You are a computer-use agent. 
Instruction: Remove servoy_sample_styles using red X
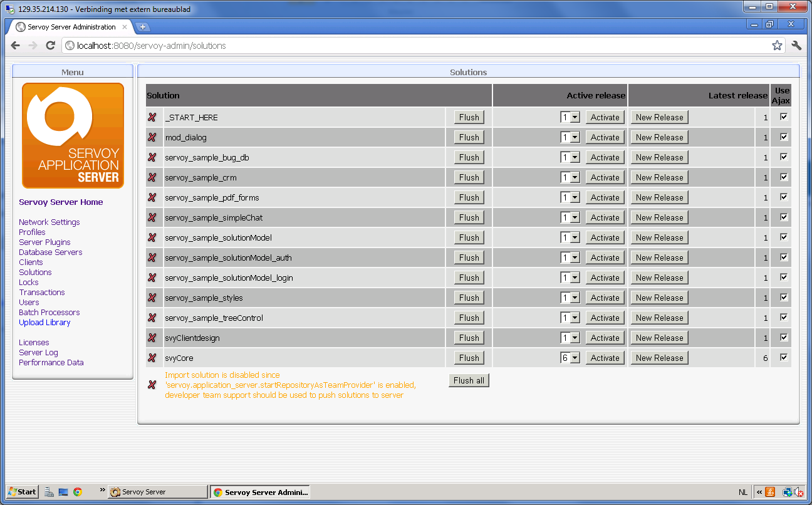click(152, 298)
